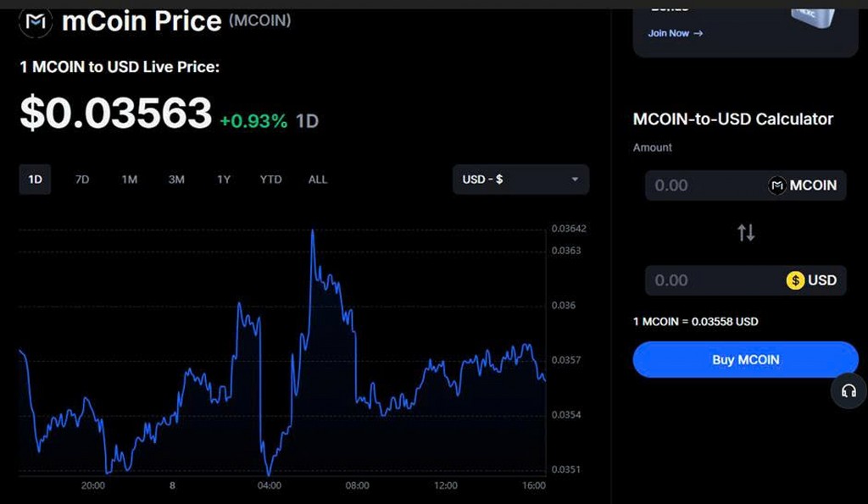
Task: Select the 1D chart tab
Action: 35,180
